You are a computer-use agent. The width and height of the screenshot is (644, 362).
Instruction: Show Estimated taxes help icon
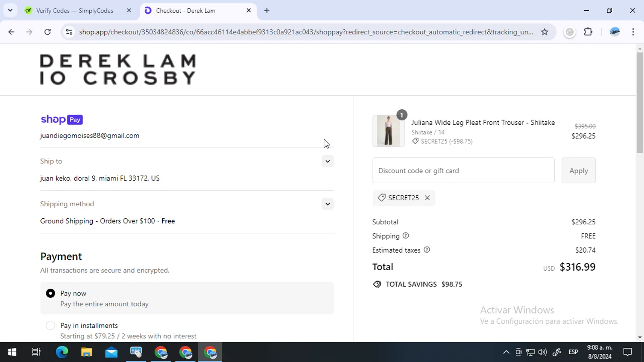[x=427, y=250]
